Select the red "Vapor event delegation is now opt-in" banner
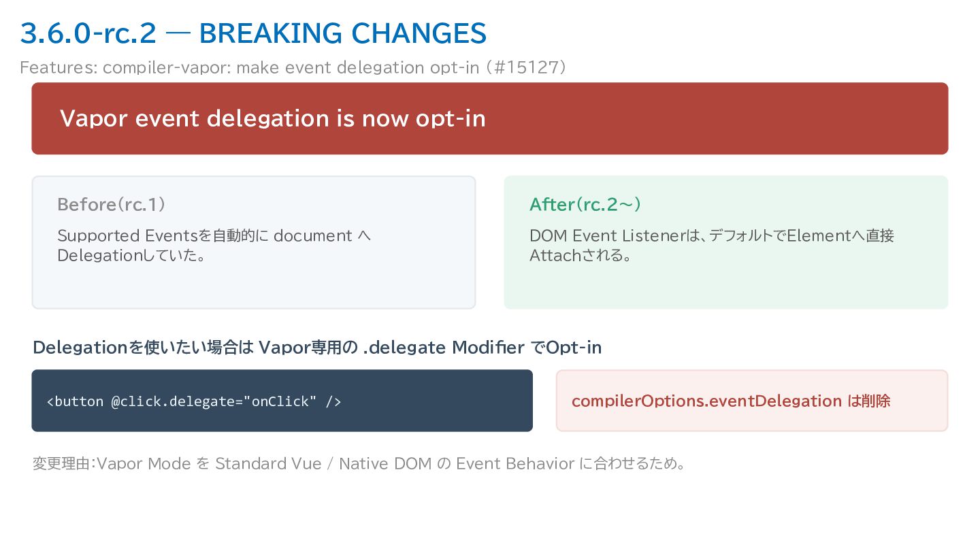980x551 pixels. pos(490,118)
